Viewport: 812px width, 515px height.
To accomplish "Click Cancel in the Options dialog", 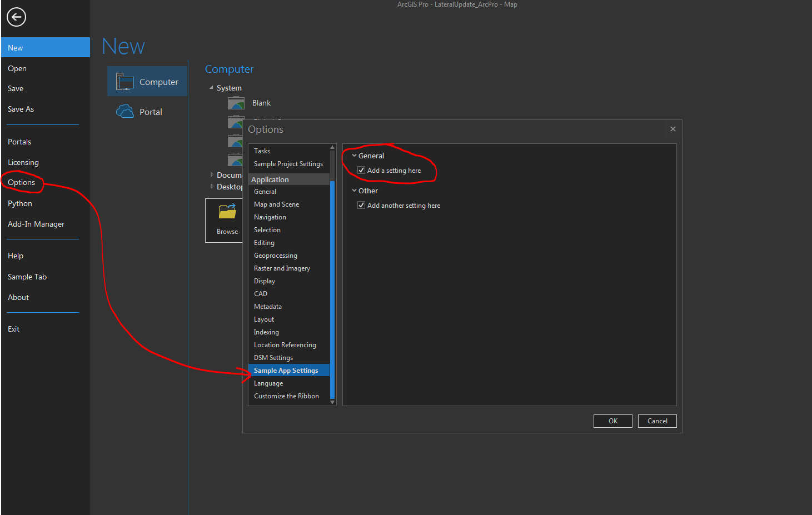I will click(x=657, y=421).
